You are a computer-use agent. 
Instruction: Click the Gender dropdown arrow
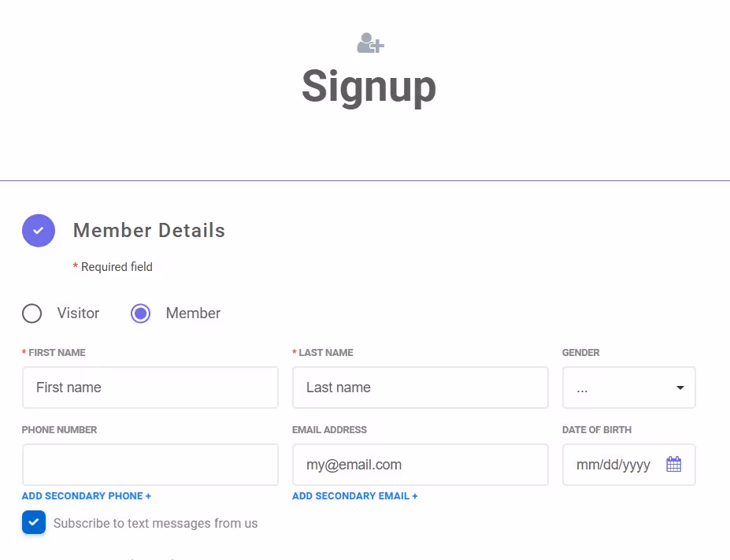pyautogui.click(x=679, y=388)
